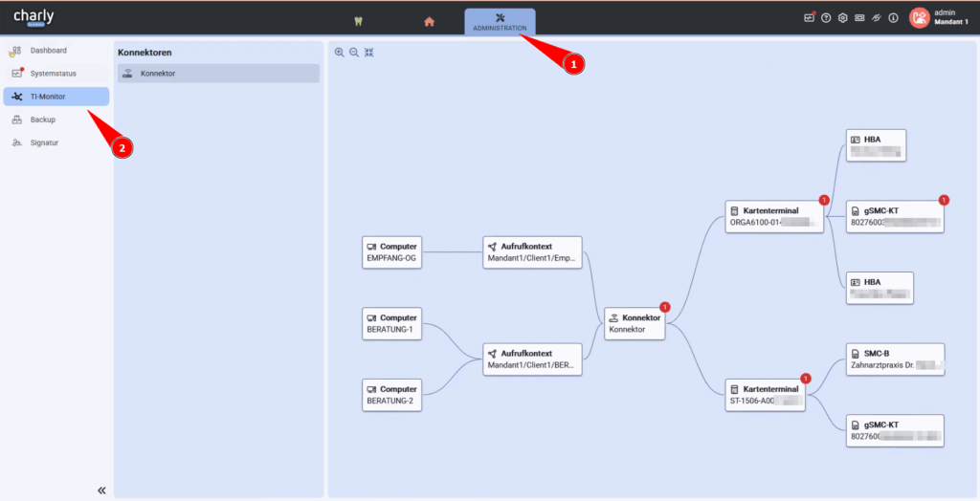Click the info icon in header
980x501 pixels.
(x=893, y=18)
